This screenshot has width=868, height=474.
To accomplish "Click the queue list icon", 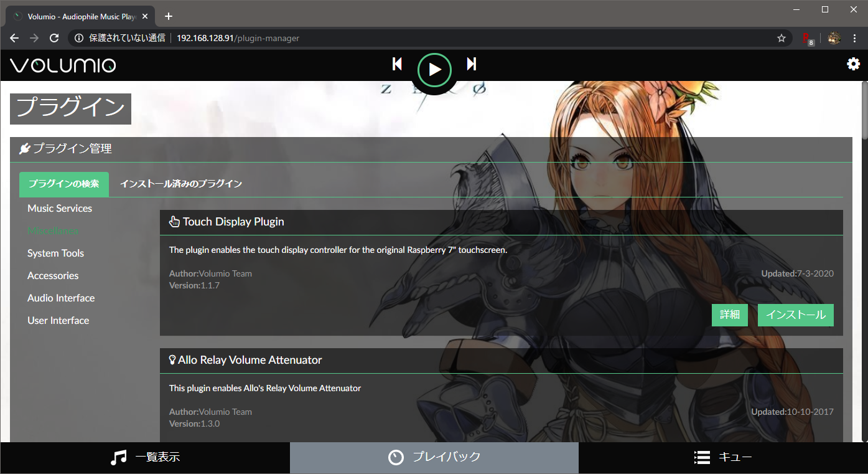I will (x=702, y=457).
